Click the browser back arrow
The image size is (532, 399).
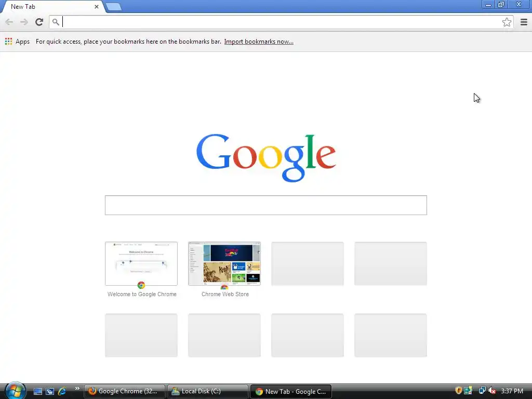pos(9,22)
